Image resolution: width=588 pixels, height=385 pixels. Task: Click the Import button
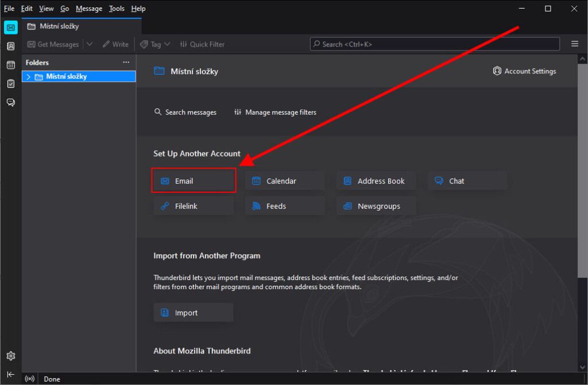click(x=194, y=313)
